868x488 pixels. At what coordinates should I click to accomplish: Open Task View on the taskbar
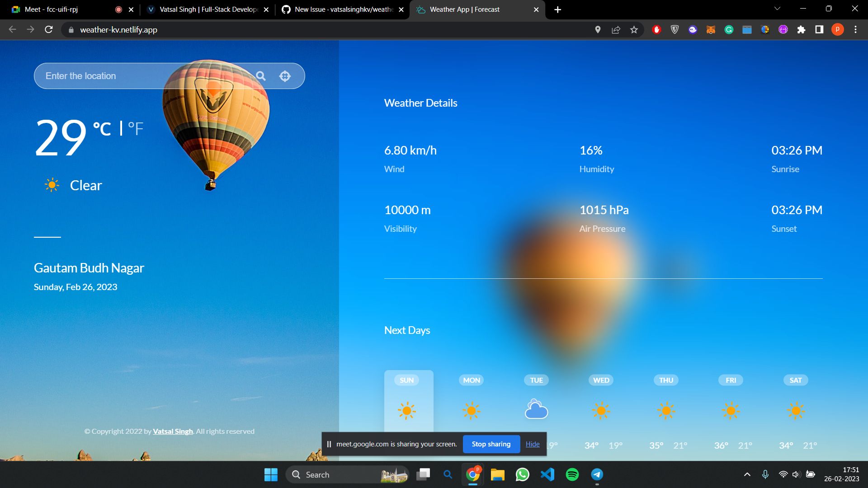(424, 474)
